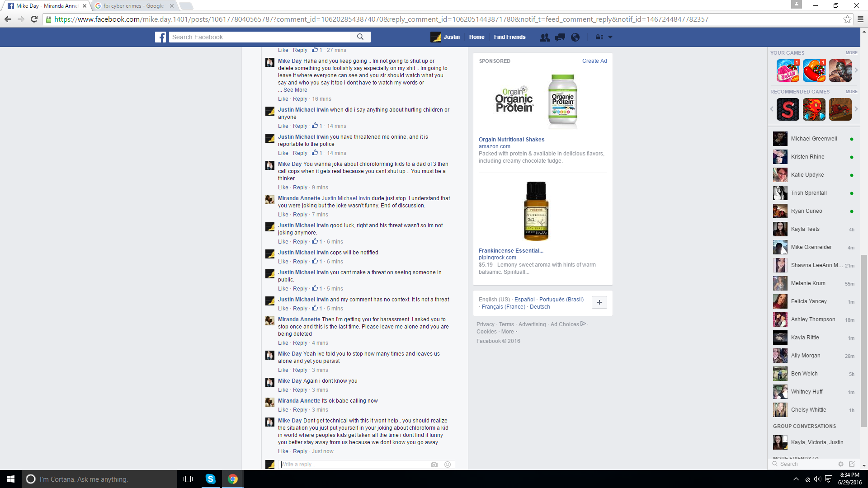Open the warrior game icon in Your Games
This screenshot has width=868, height=488.
pyautogui.click(x=840, y=70)
